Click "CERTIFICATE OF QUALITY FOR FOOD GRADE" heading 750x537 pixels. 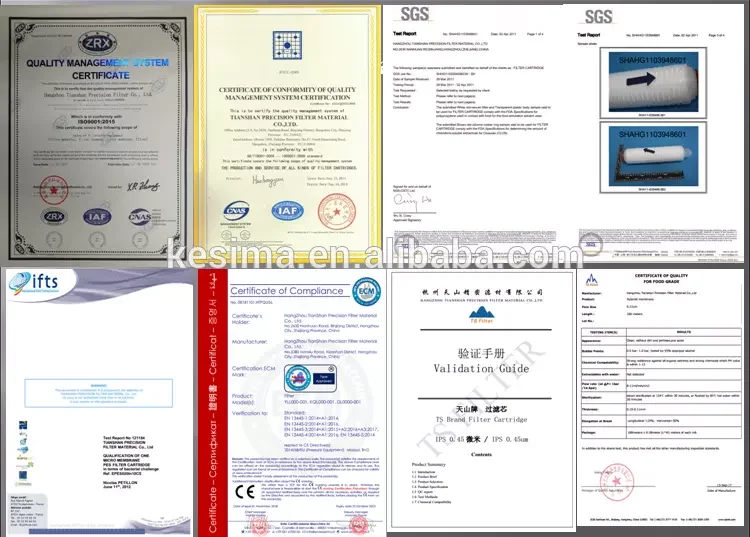661,278
